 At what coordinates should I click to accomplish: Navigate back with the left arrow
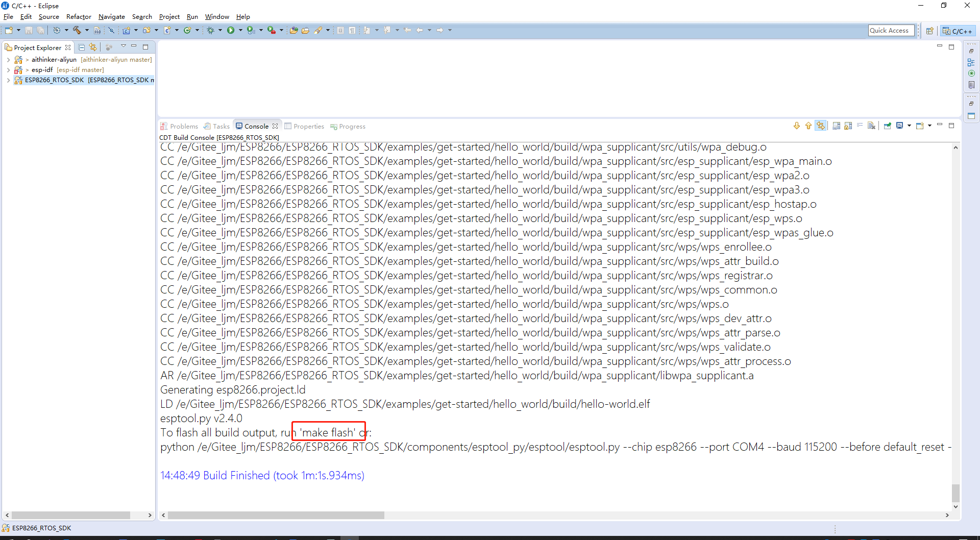coord(420,31)
